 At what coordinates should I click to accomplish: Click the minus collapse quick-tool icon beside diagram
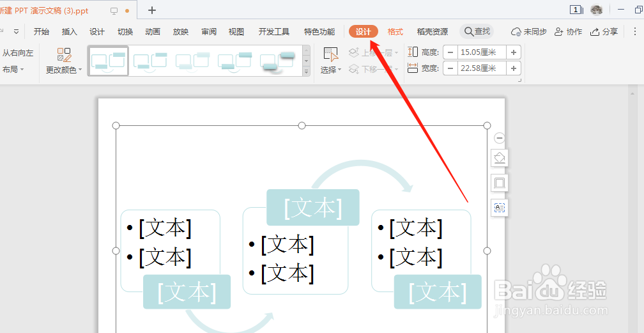tap(500, 138)
